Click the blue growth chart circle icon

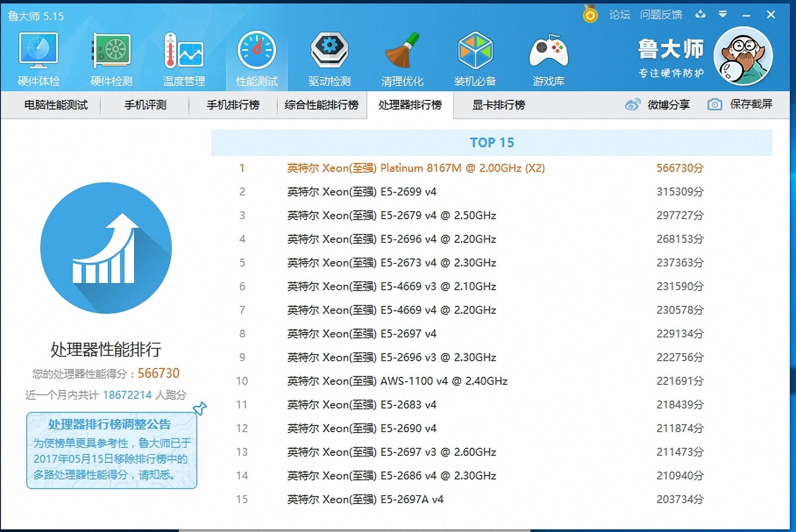pos(106,248)
